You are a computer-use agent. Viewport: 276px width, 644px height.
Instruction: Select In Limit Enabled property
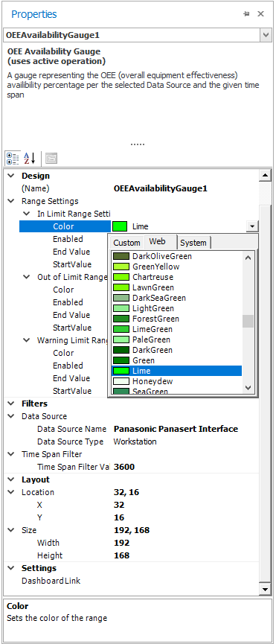click(68, 239)
